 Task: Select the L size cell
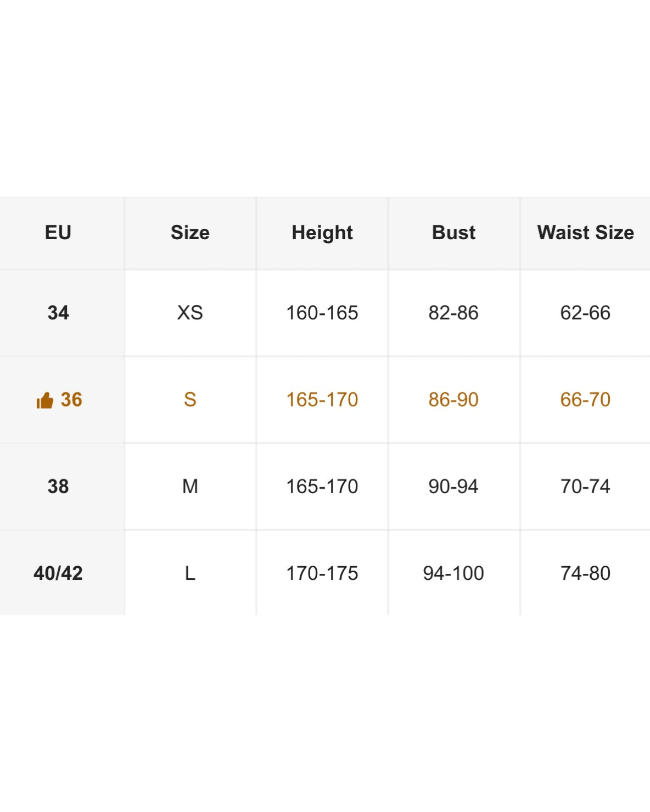[190, 573]
